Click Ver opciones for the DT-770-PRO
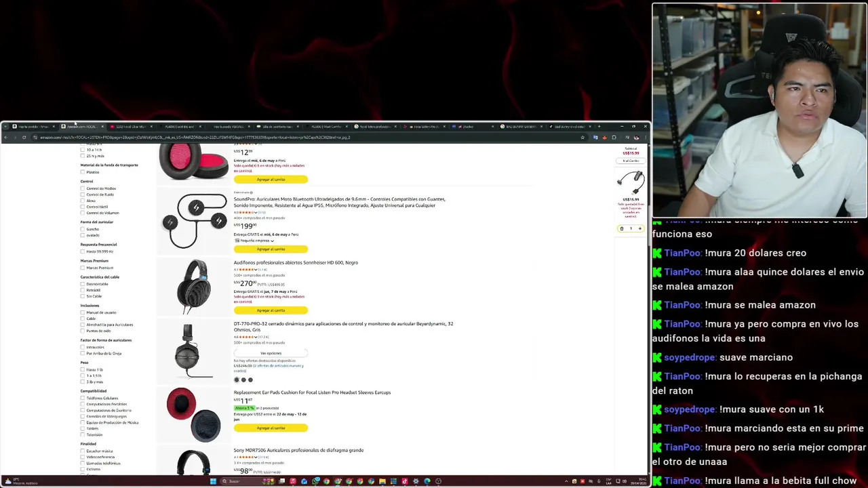This screenshot has width=868, height=488. [271, 353]
